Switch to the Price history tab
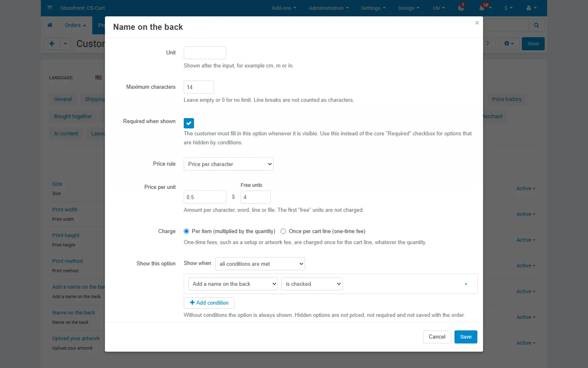This screenshot has width=588, height=368. [507, 99]
